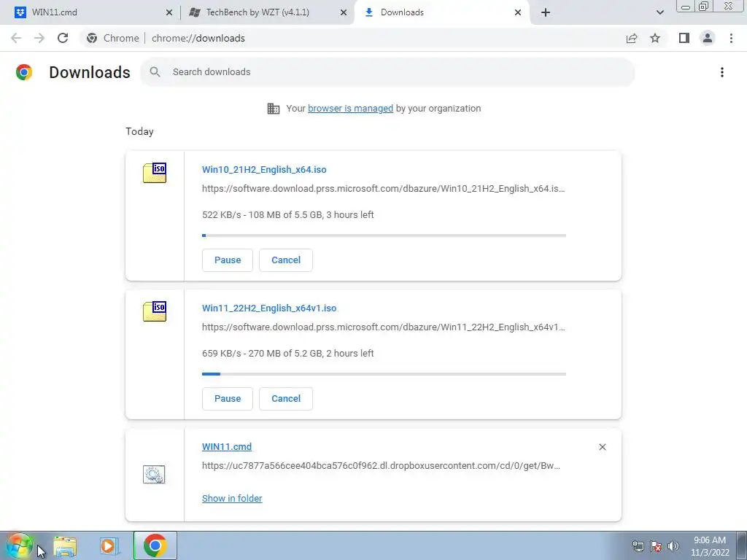Open the Chrome three-dot menu
Screen dimensions: 747x560
(731, 38)
